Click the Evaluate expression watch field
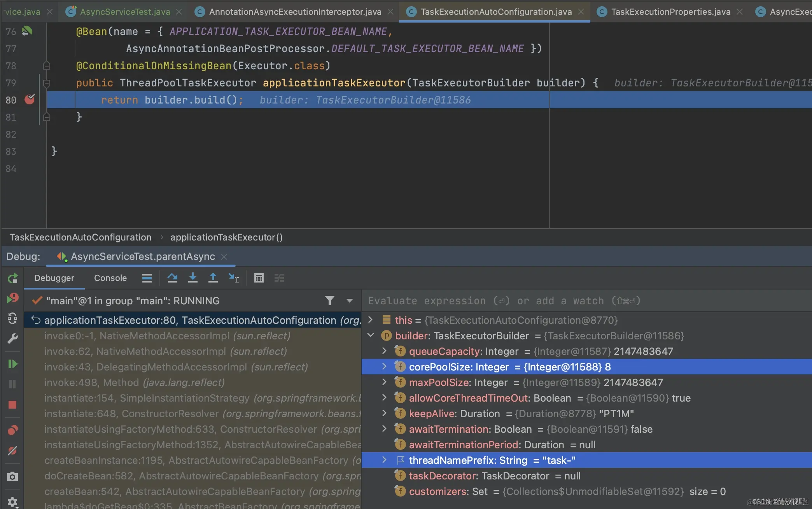Viewport: 812px width, 509px height. click(506, 300)
